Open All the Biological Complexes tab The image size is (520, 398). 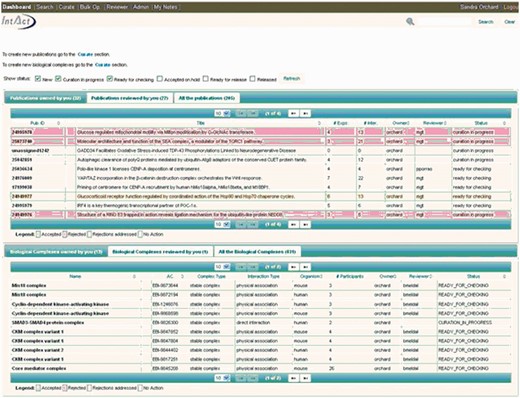(257, 252)
